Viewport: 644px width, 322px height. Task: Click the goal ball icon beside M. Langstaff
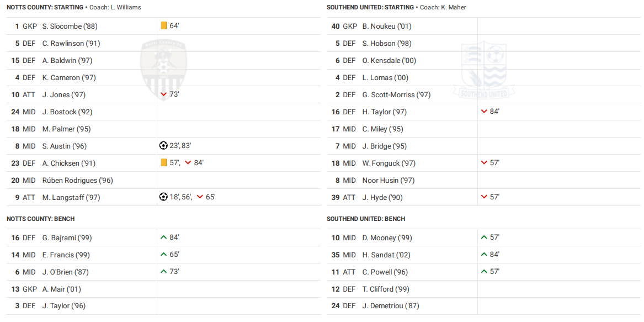pos(163,197)
